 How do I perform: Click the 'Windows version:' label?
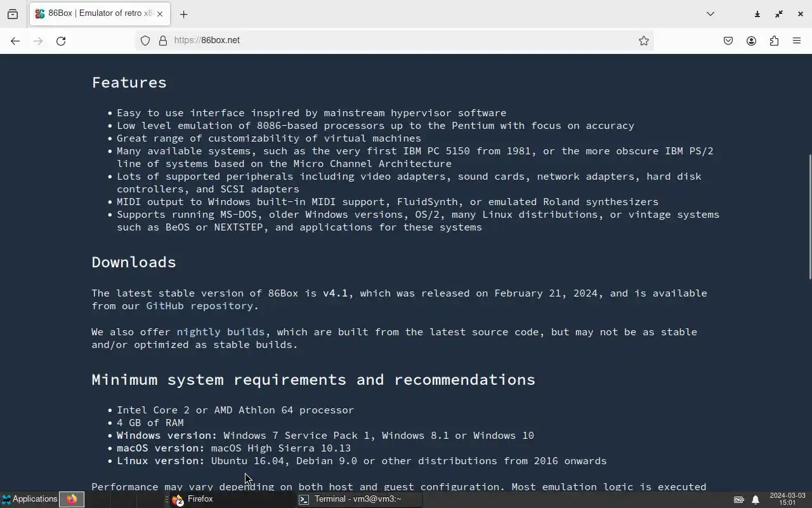(167, 436)
